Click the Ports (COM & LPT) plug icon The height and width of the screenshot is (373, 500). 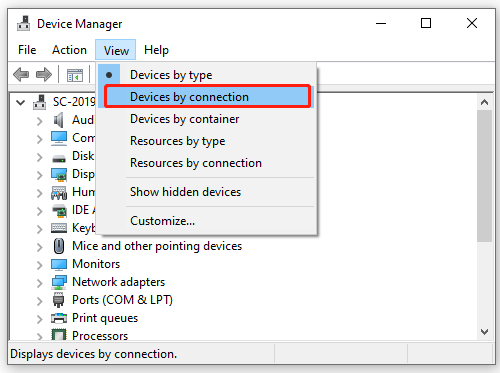59,300
